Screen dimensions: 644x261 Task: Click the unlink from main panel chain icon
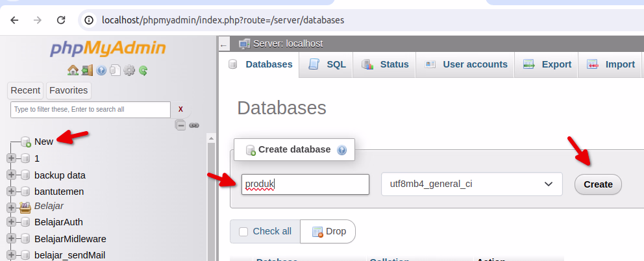[x=194, y=125]
